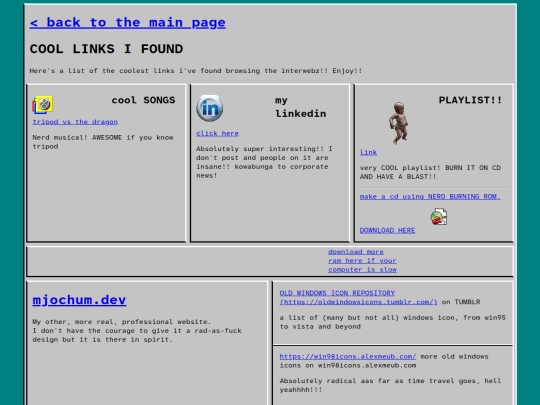Screen dimensions: 540x405
Task: Click the 'my linkedin' card title
Action: click(300, 107)
